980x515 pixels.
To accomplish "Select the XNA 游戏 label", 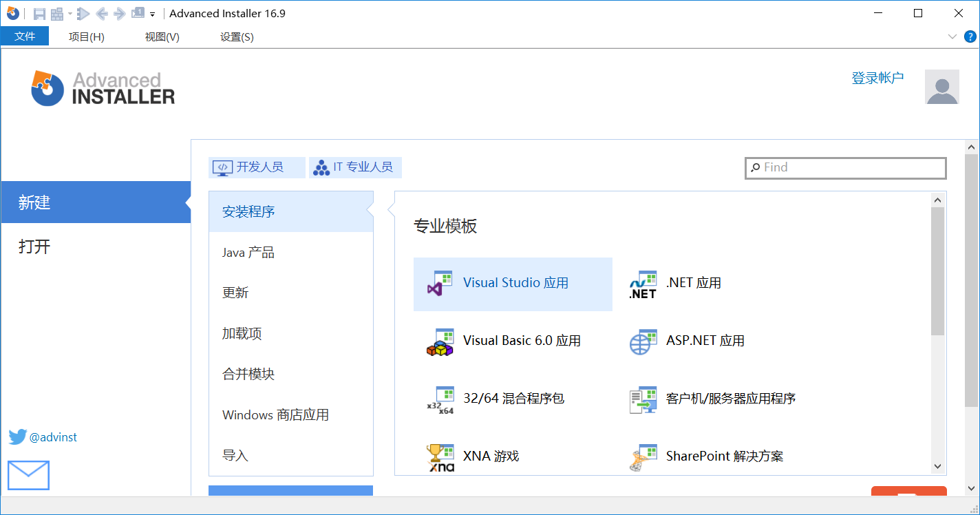I will 491,456.
